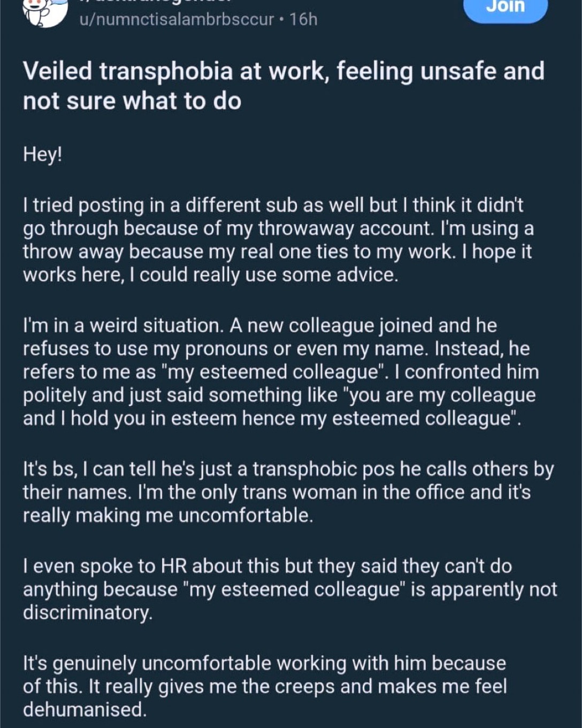Click the line starting "I tried posting in a different sub"
Image resolution: width=582 pixels, height=728 pixels.
273,205
